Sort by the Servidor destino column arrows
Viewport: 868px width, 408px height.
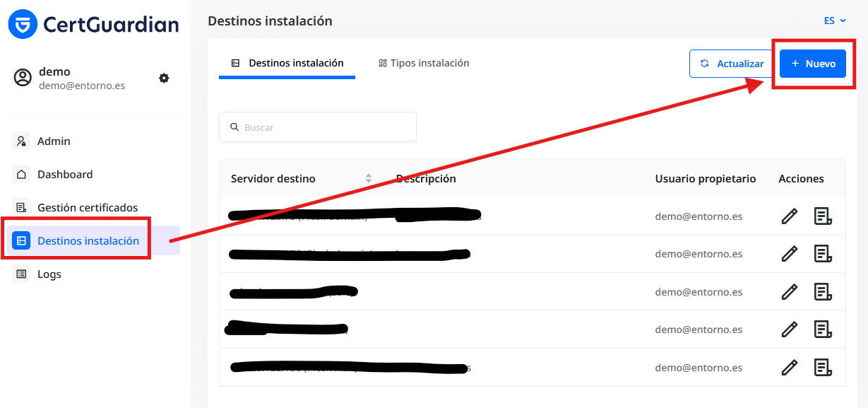coord(369,179)
